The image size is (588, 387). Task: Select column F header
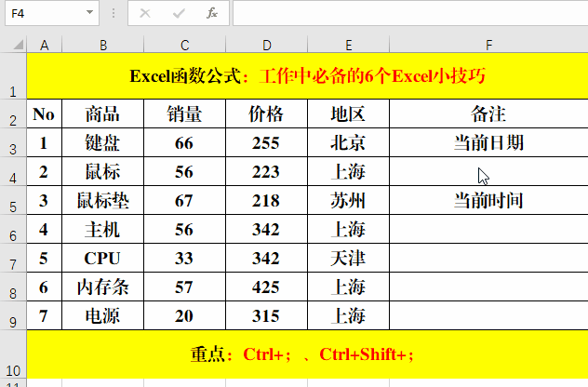tap(488, 45)
